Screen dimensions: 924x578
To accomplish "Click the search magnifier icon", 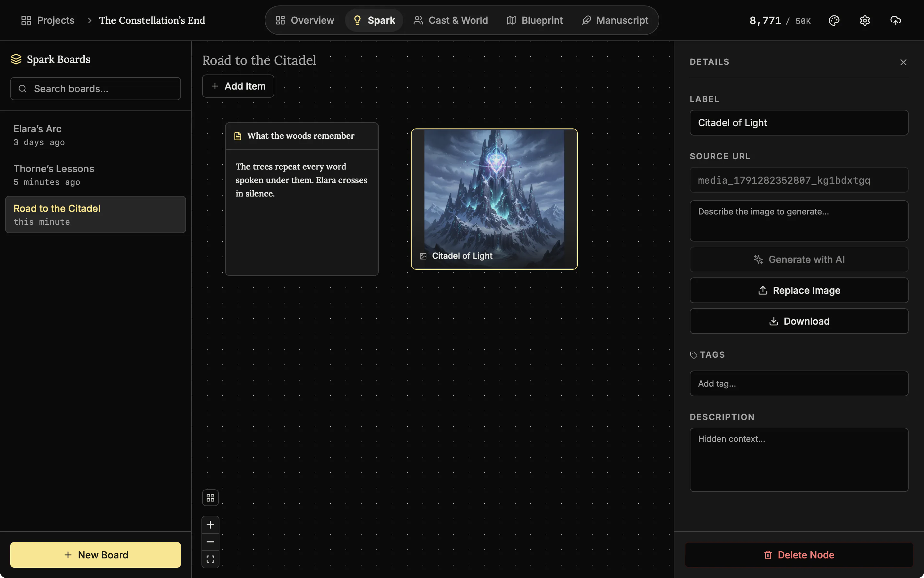I will (22, 89).
